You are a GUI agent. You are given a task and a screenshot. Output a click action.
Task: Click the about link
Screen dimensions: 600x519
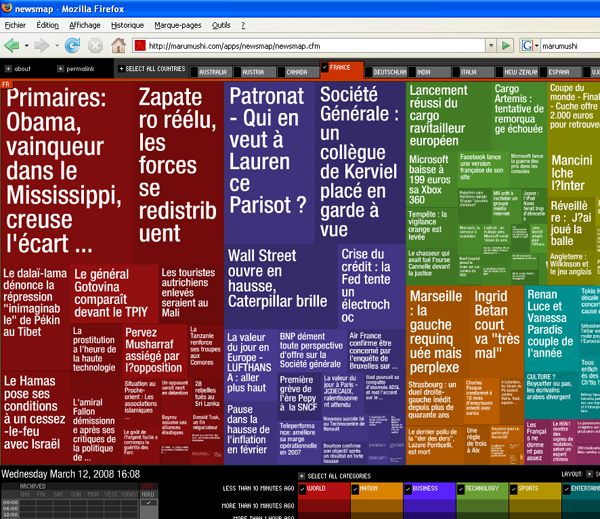coord(22,69)
